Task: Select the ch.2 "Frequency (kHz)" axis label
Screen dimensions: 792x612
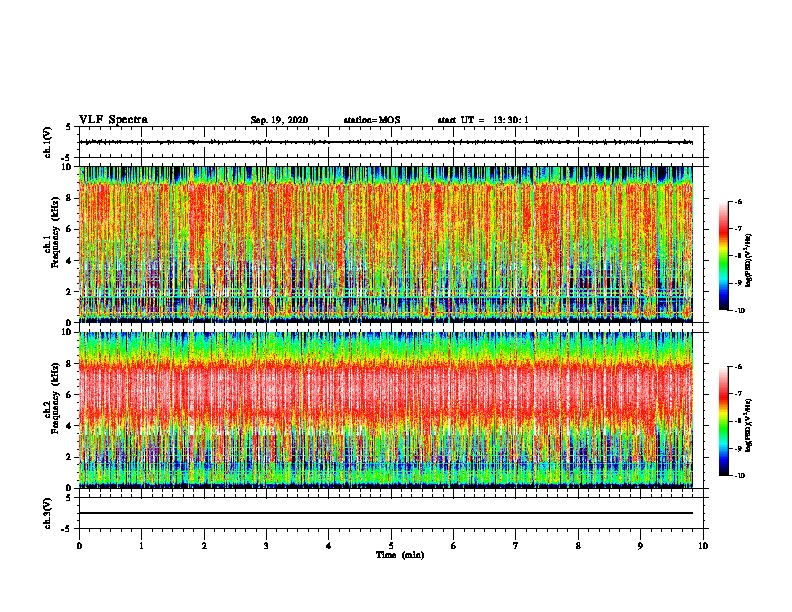Action: tap(56, 398)
